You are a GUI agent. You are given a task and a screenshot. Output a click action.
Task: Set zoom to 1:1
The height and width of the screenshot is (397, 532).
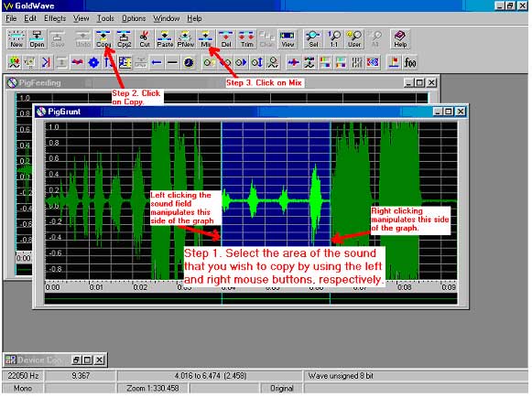(x=334, y=39)
